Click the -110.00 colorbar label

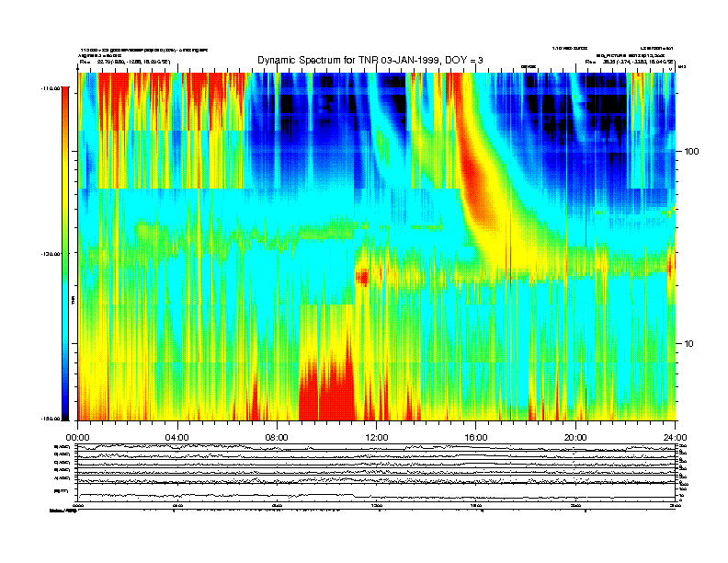click(x=51, y=88)
